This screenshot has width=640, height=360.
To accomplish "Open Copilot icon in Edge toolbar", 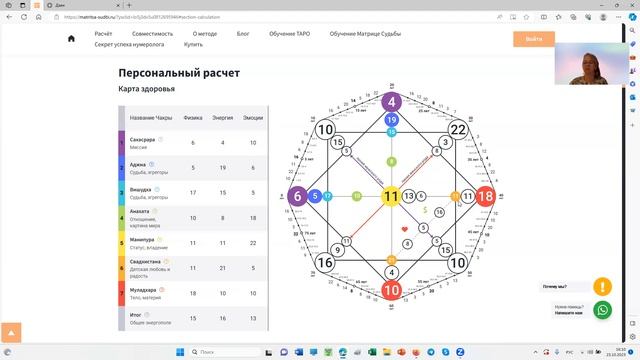I will pos(632,17).
